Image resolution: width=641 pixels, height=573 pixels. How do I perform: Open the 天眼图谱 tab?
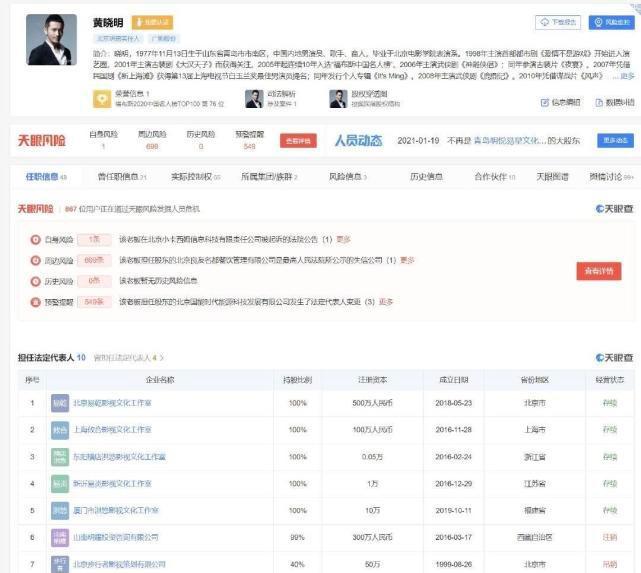click(x=552, y=177)
